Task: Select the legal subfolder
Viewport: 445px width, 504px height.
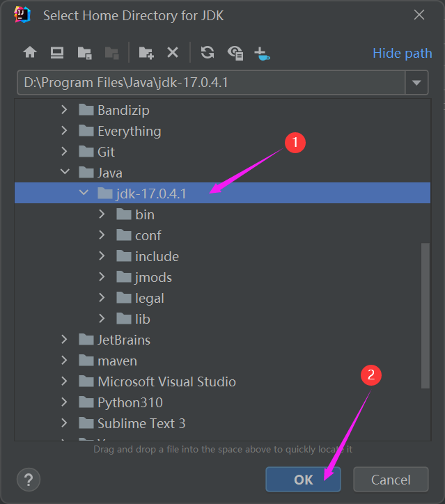Action: tap(222, 298)
